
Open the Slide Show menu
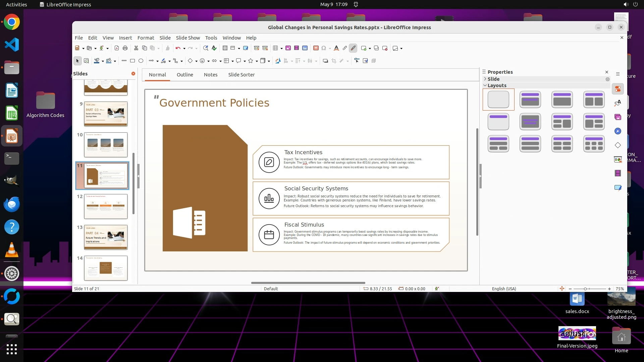pyautogui.click(x=187, y=38)
